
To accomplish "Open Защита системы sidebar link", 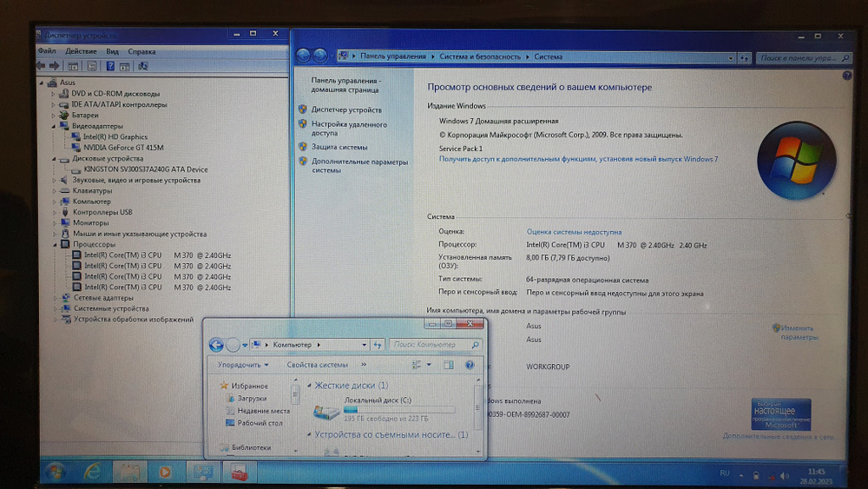I will coord(339,147).
